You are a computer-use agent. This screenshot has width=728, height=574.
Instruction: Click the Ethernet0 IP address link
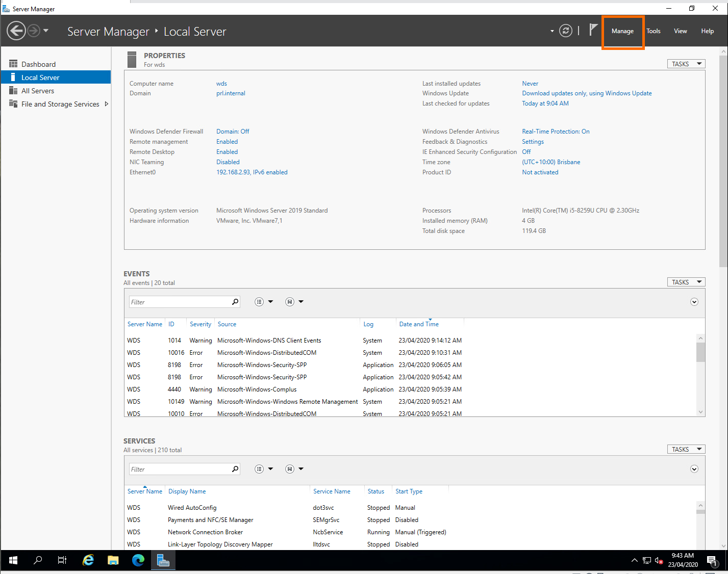click(x=252, y=172)
